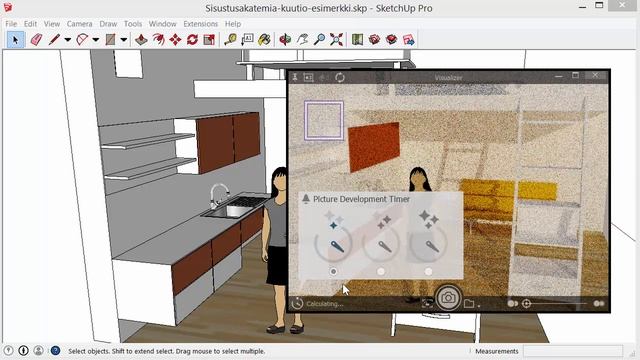Choose the Select arrow tool
This screenshot has width=640, height=360.
coord(16,40)
